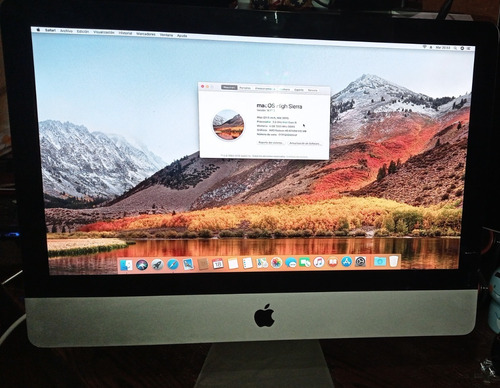Open Calendar icon in Dock
This screenshot has height=388, width=500.
pos(218,264)
